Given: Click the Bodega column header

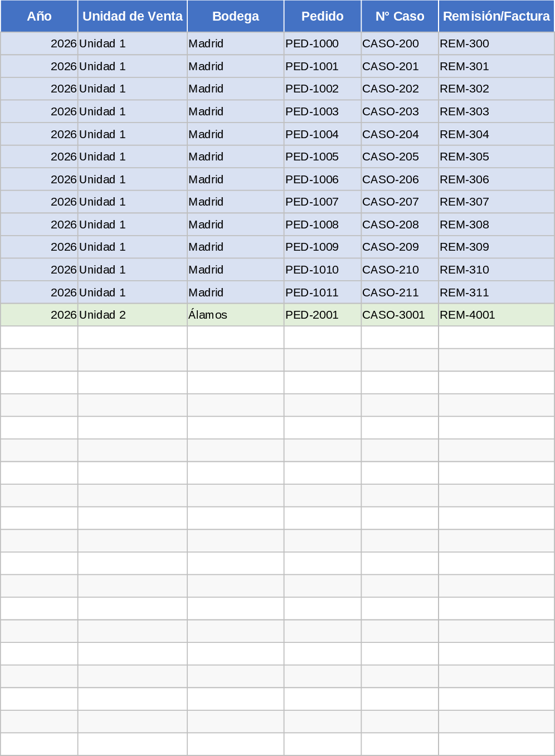Looking at the screenshot, I should (236, 16).
